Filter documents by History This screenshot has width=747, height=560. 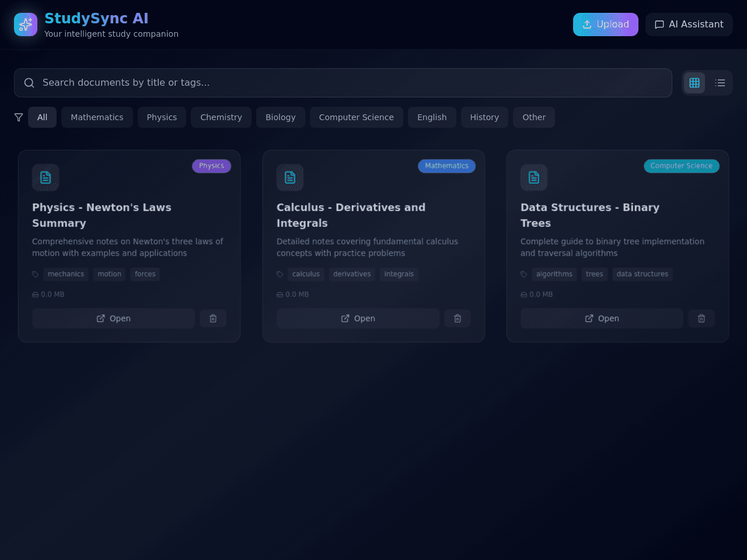pos(484,117)
